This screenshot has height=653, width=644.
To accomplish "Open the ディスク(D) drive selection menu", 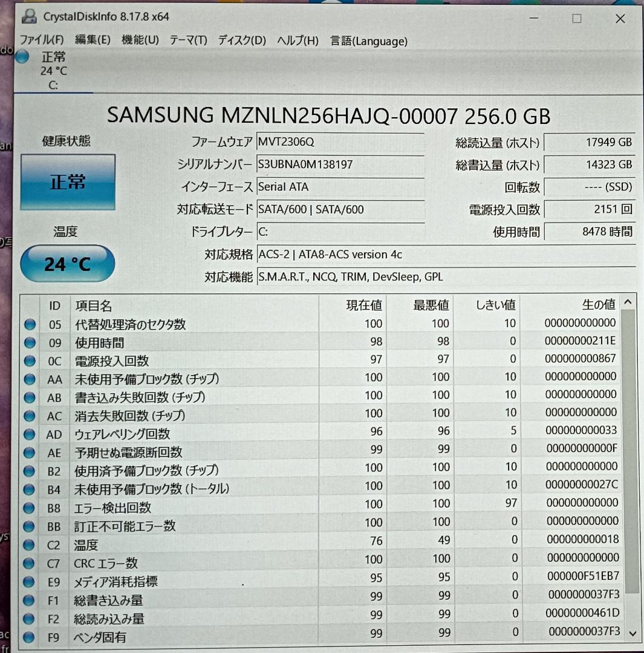I will pos(241,41).
